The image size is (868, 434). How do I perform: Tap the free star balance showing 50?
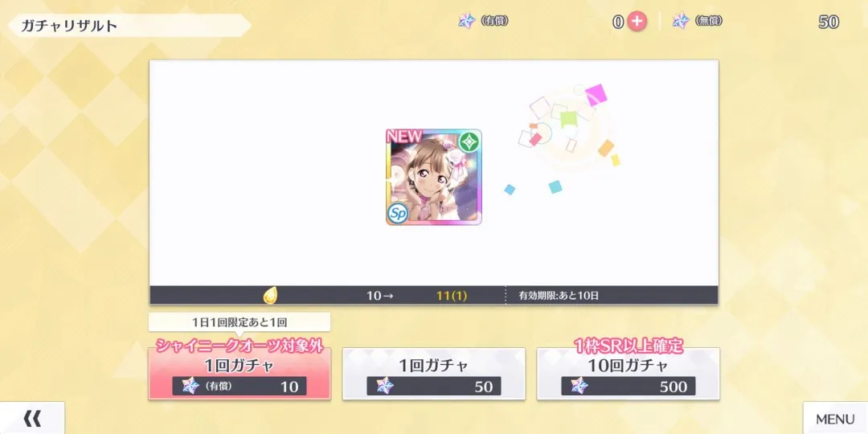(829, 22)
